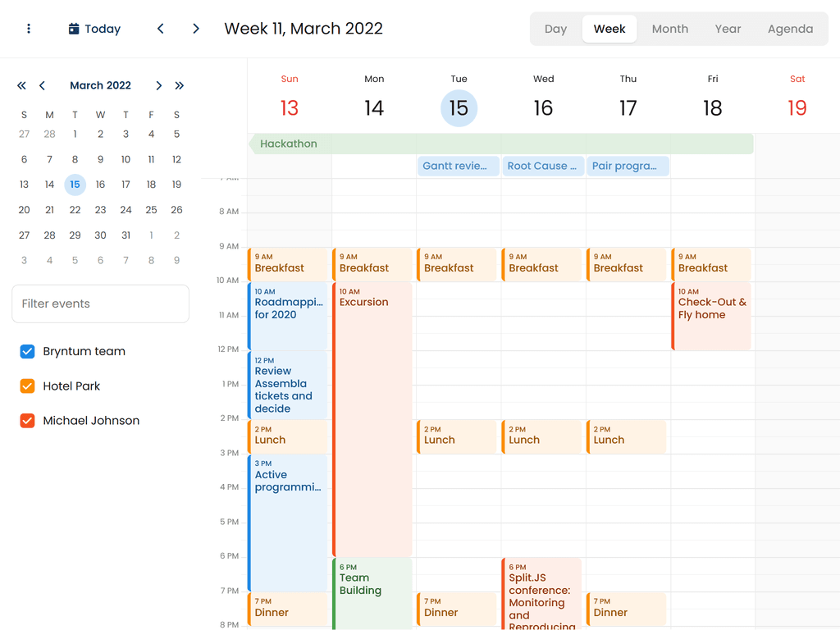Open the Excursion event on Monday
Screen dimensions: 840x630
click(x=372, y=410)
